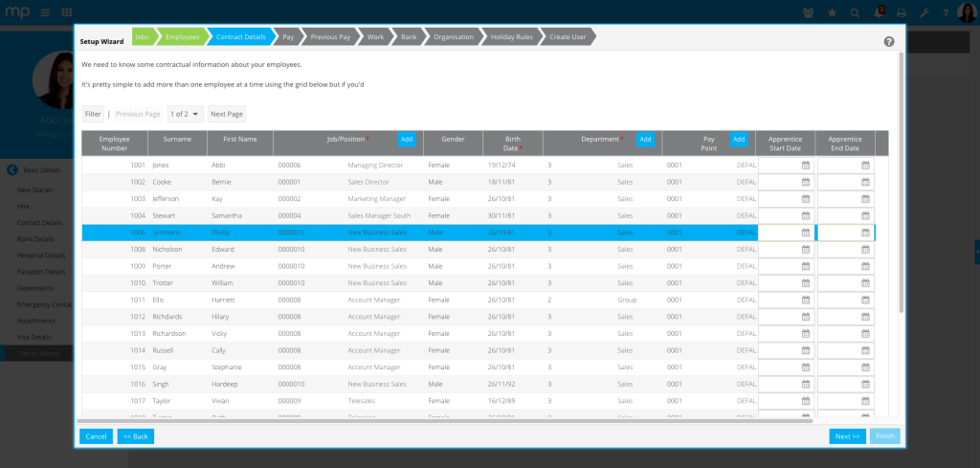Click the help question mark icon
Image resolution: width=980 pixels, height=468 pixels.
pos(889,42)
